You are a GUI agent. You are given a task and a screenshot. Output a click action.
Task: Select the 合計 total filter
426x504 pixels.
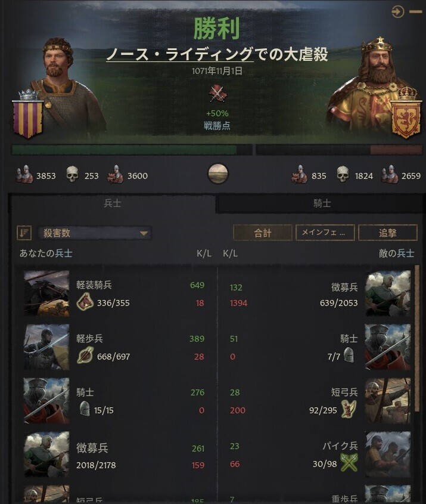pyautogui.click(x=263, y=233)
